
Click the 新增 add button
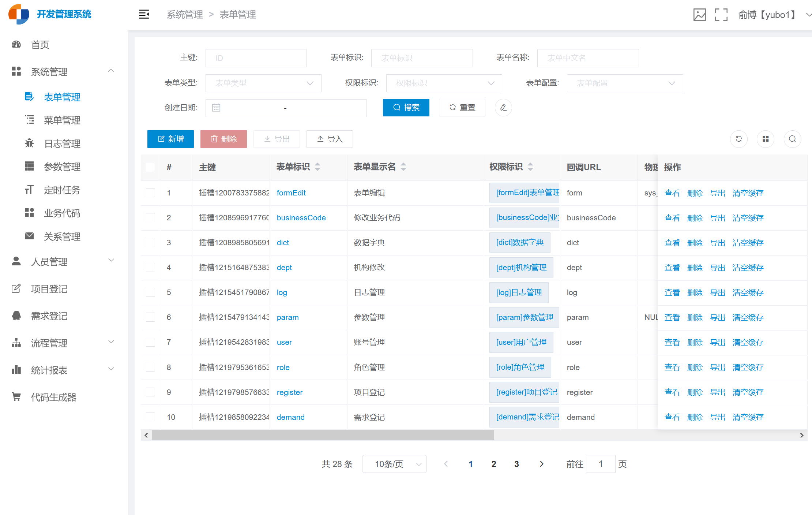tap(170, 139)
